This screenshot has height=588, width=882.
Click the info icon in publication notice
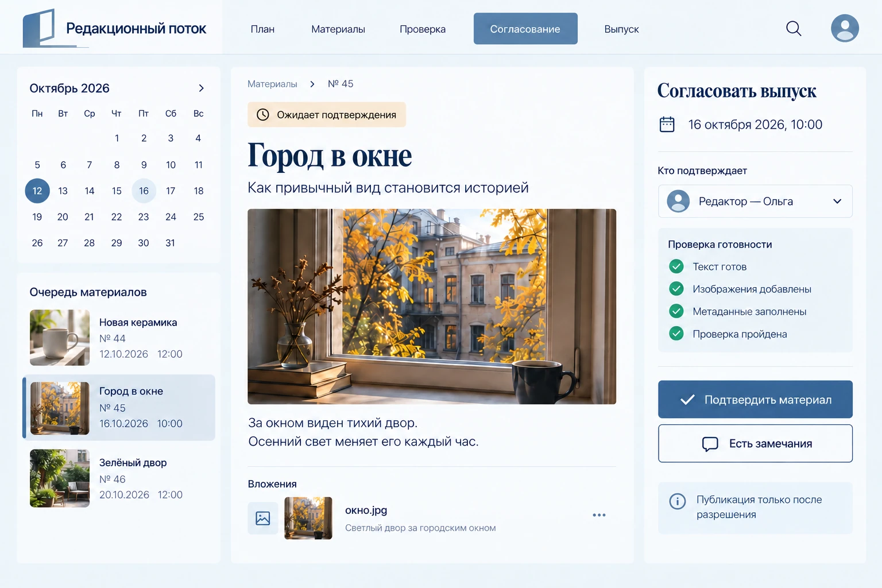tap(677, 501)
